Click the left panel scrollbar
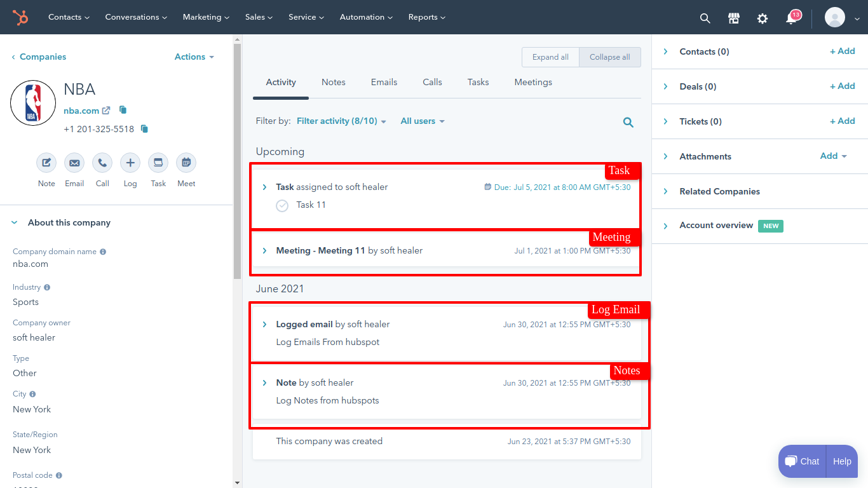Screen dimensions: 868x488 237,162
